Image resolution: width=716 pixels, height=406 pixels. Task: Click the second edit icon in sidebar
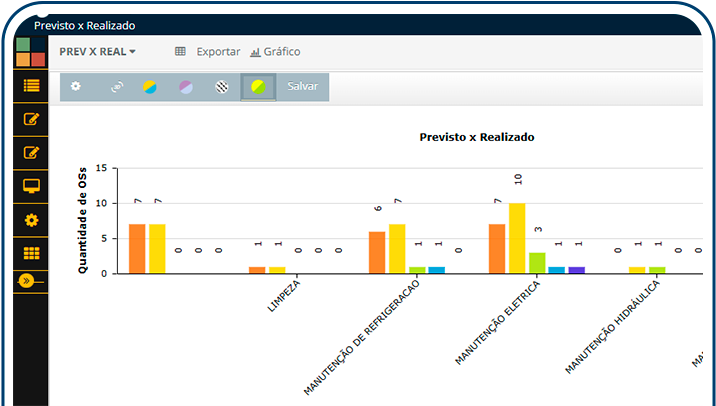31,153
